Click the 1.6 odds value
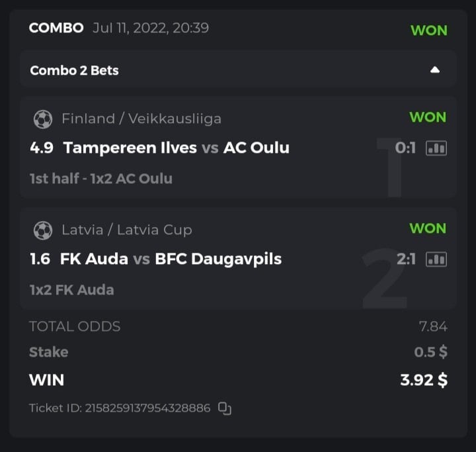This screenshot has width=476, height=452. (x=40, y=259)
